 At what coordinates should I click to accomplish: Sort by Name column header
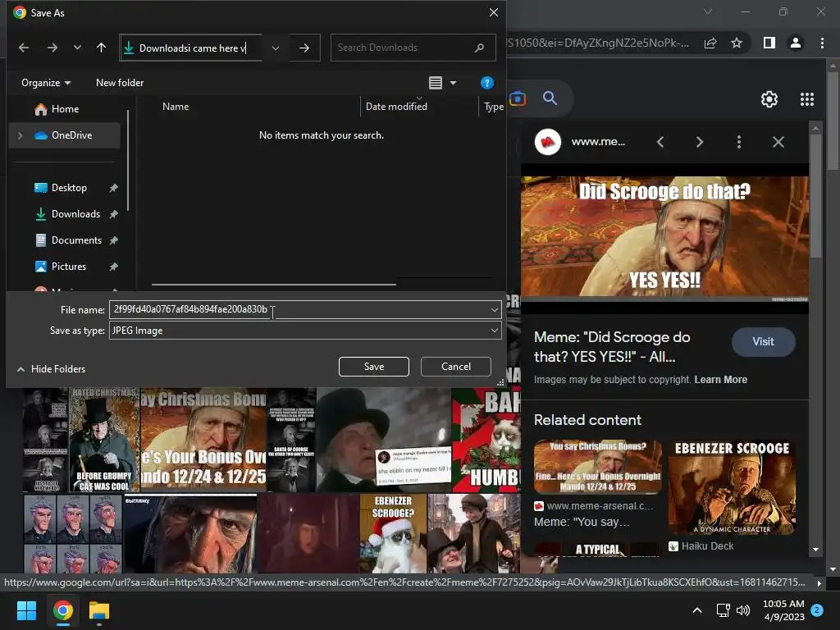[176, 107]
